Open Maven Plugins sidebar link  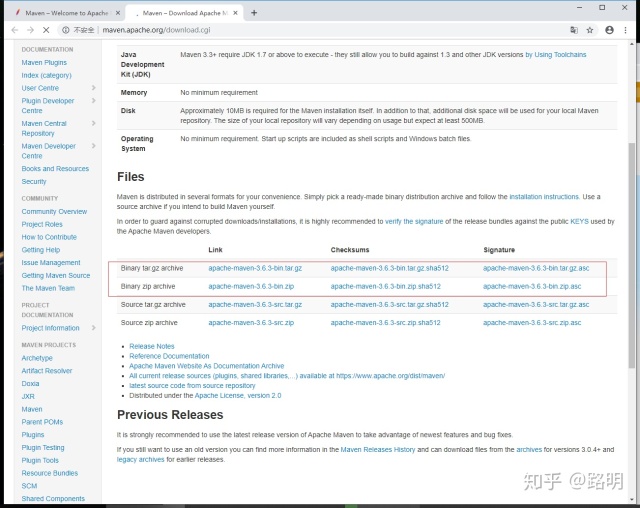[x=44, y=62]
